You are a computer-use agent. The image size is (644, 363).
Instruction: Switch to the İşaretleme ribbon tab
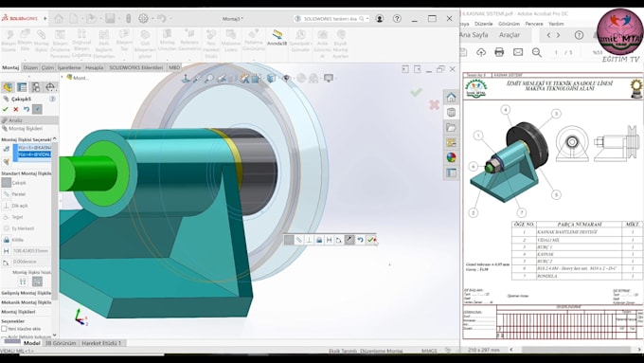point(69,67)
